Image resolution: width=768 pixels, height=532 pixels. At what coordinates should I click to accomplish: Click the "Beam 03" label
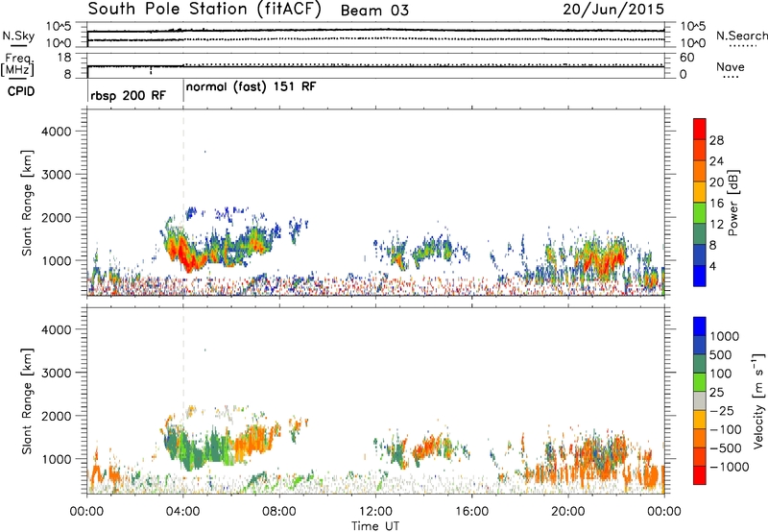374,11
